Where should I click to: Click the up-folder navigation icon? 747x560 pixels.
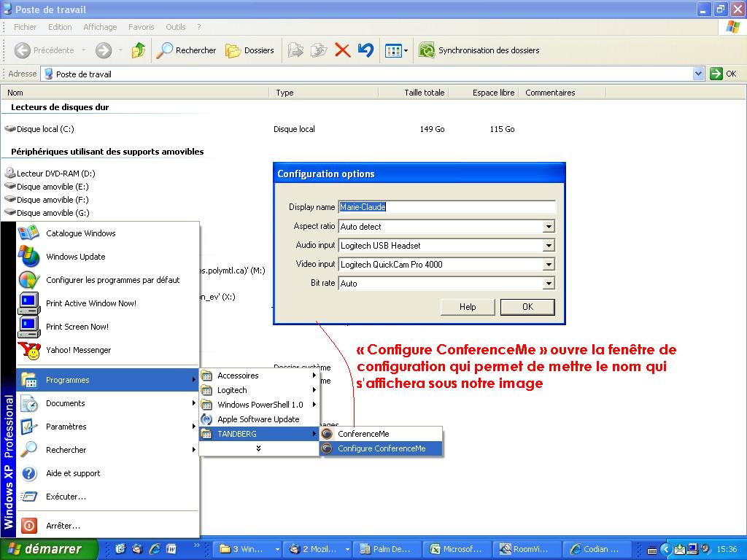point(139,50)
